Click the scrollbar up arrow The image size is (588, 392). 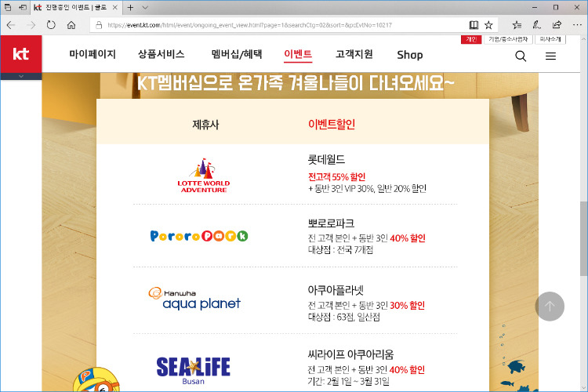[x=583, y=38]
